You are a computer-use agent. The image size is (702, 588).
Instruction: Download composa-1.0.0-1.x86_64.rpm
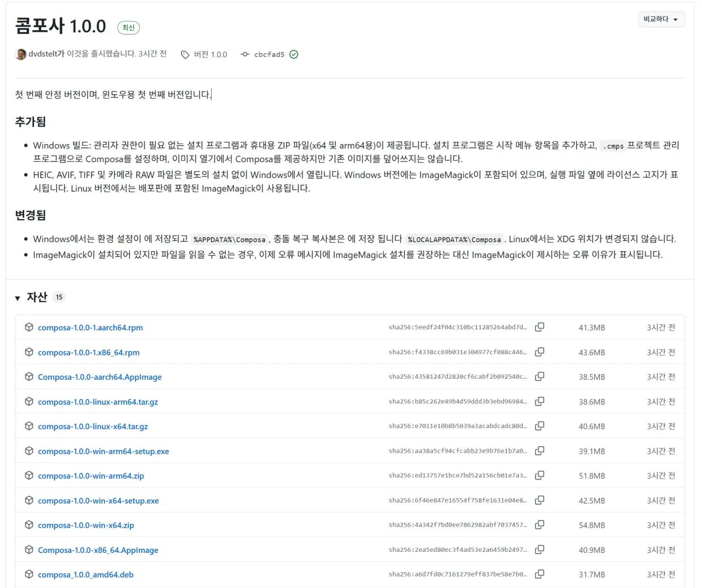[88, 352]
